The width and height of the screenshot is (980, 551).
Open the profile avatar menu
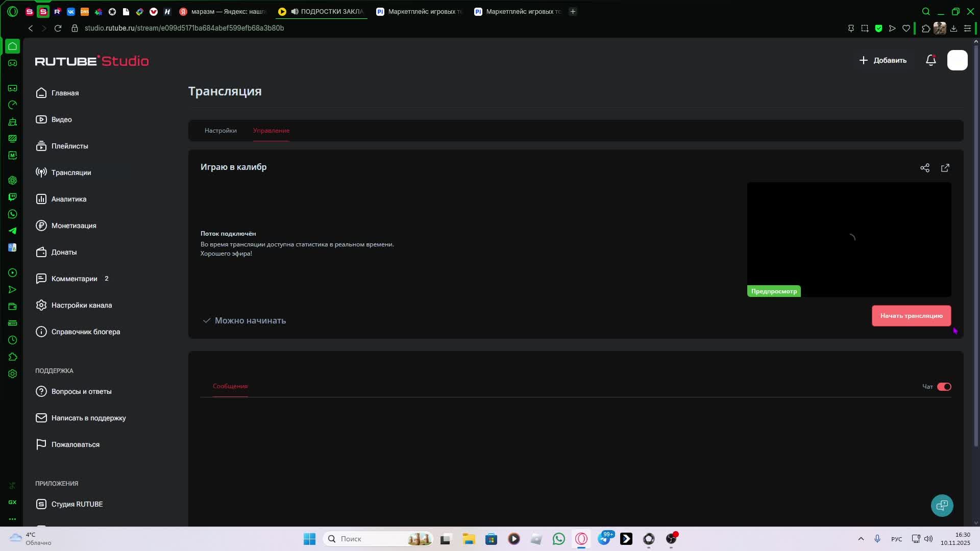[957, 60]
